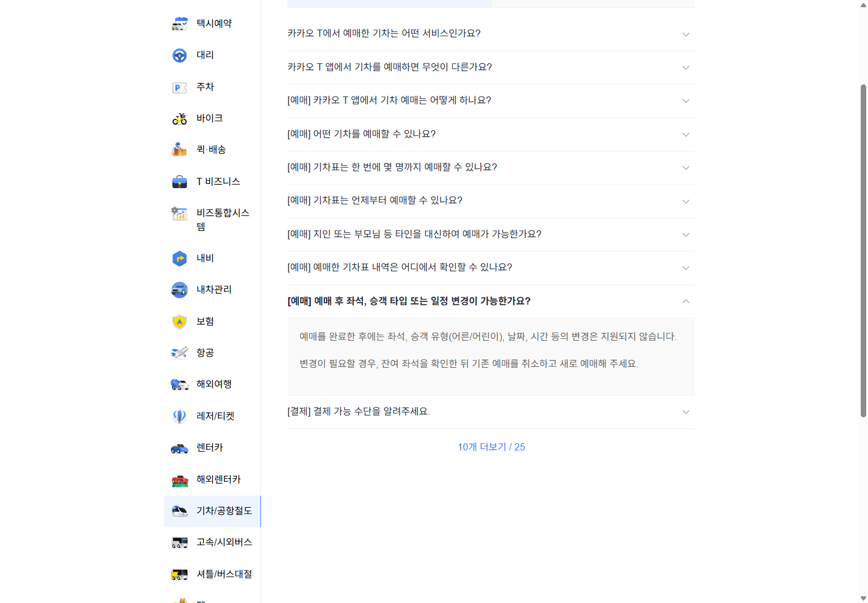Go to the 항공 category
This screenshot has width=868, height=603.
tap(212, 353)
